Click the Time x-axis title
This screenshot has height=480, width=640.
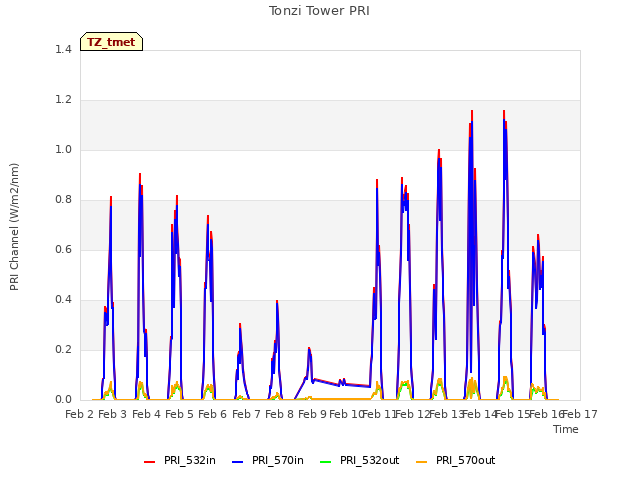(x=566, y=429)
